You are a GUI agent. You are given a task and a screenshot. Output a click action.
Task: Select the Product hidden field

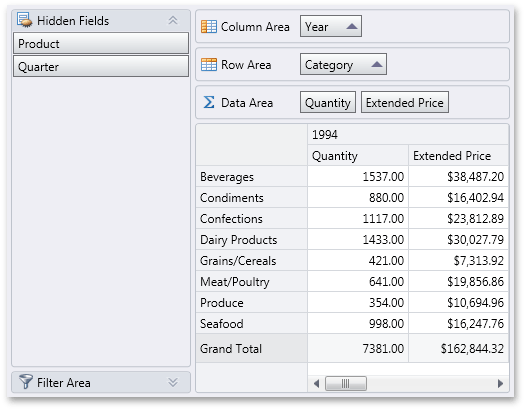tap(101, 43)
